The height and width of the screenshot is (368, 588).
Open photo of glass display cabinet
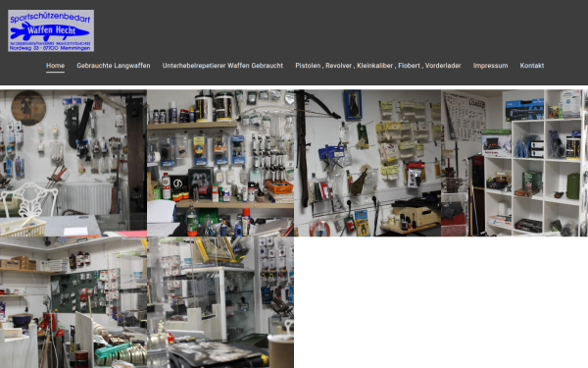coord(220,302)
